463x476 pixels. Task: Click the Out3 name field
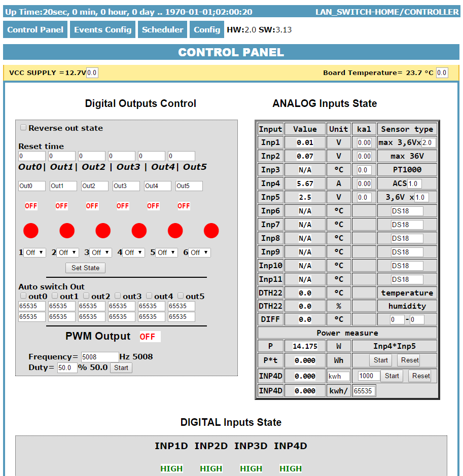tap(126, 186)
